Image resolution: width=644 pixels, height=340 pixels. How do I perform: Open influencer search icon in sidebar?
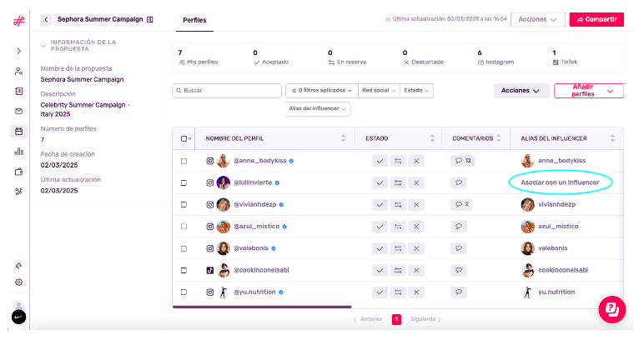(19, 72)
